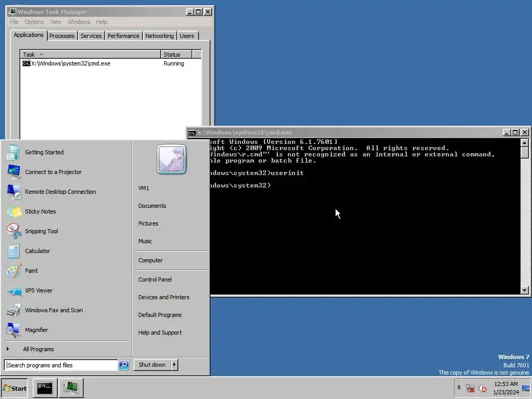Sort by Task column header
The image size is (532, 399).
tap(90, 54)
